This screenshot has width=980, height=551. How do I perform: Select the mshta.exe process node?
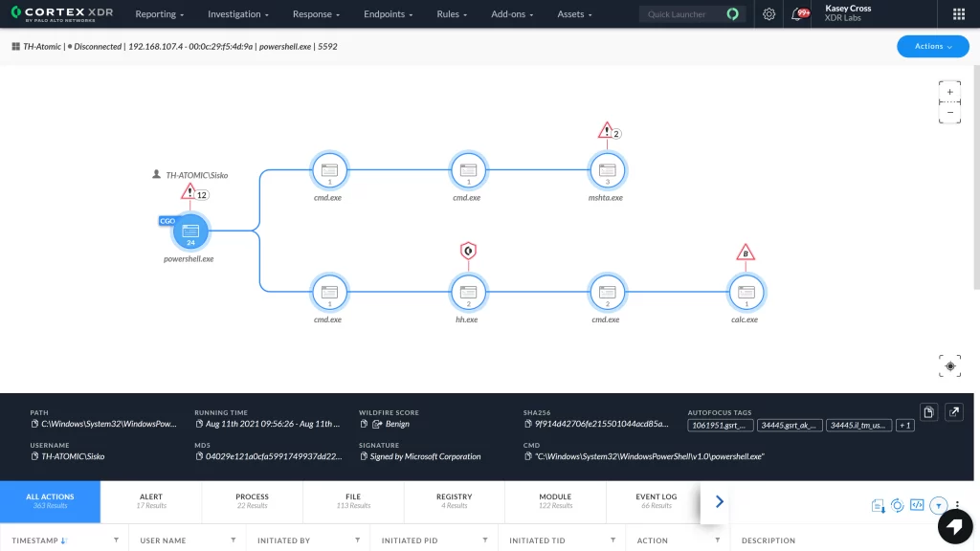point(605,171)
